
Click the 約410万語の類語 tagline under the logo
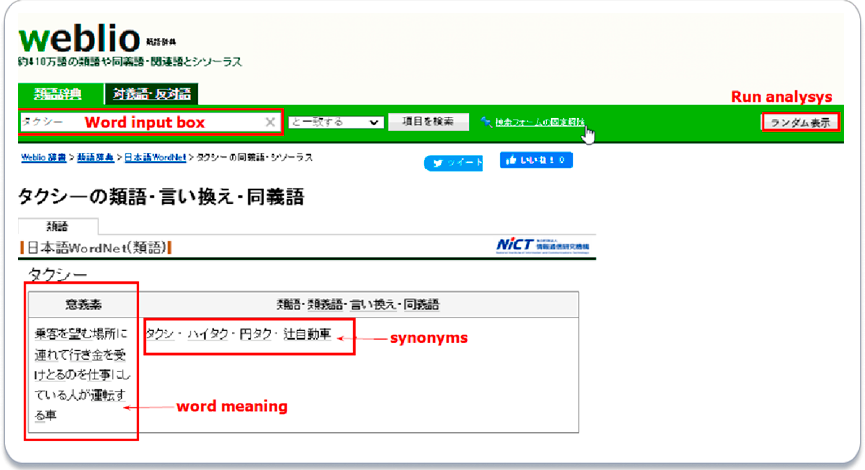130,62
